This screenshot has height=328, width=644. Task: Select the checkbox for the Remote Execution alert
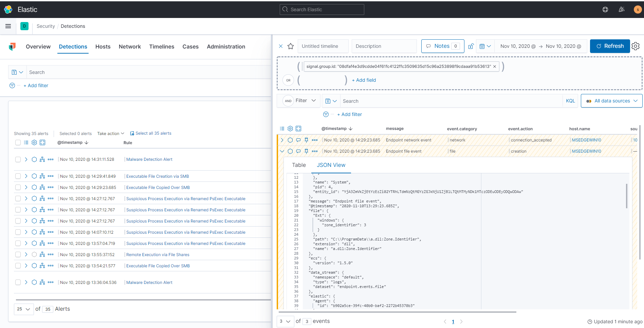click(18, 254)
